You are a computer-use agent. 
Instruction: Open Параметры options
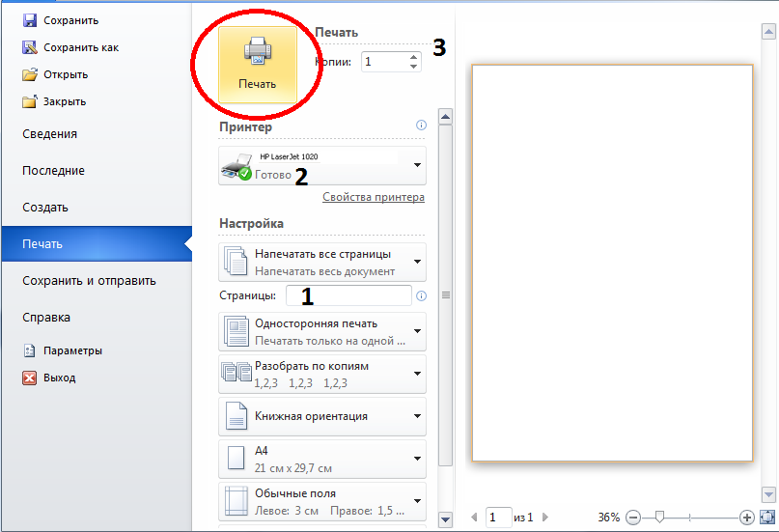[72, 350]
